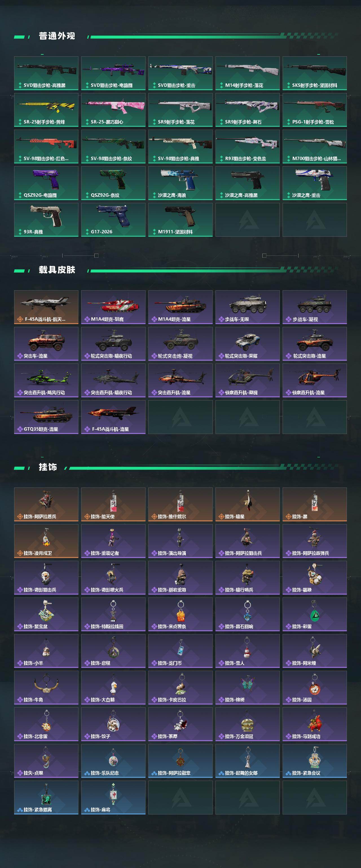Jump to the 载具皮肤 section header
The height and width of the screenshot is (868, 361).
pos(57,270)
